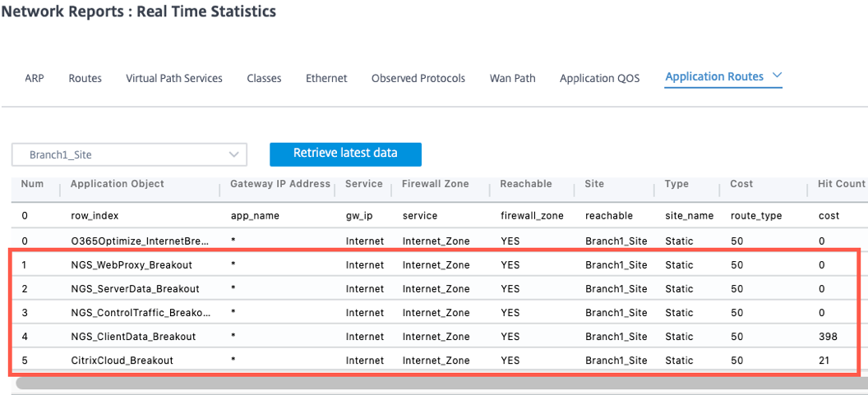
Task: Click the site_name cell
Action: tap(689, 216)
